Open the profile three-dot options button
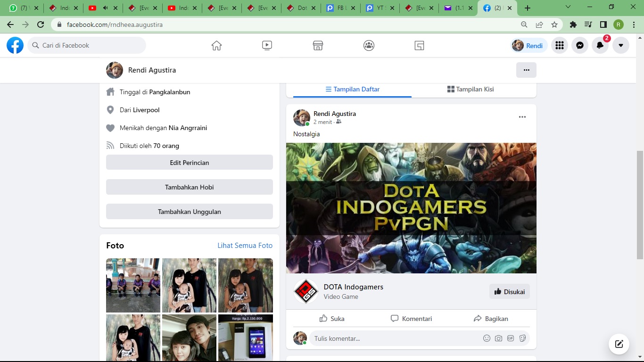This screenshot has height=362, width=644. [526, 70]
